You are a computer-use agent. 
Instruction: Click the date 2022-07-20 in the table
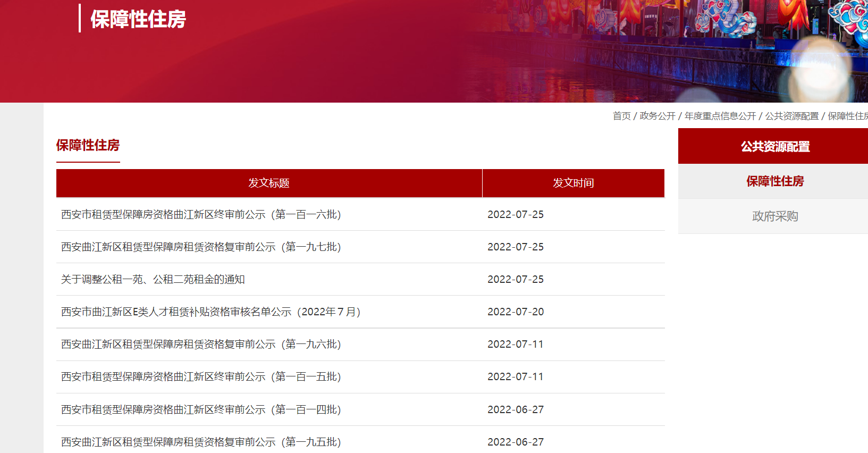[x=516, y=312]
